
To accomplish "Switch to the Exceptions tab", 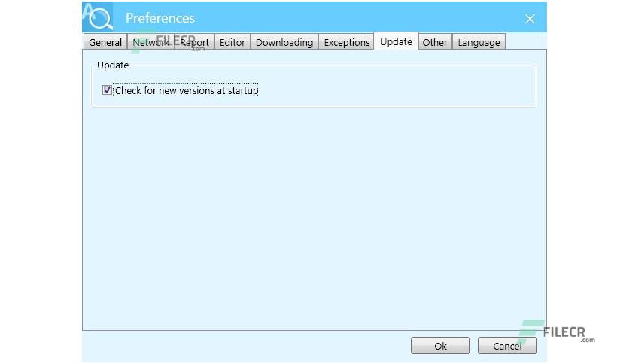I will 347,42.
